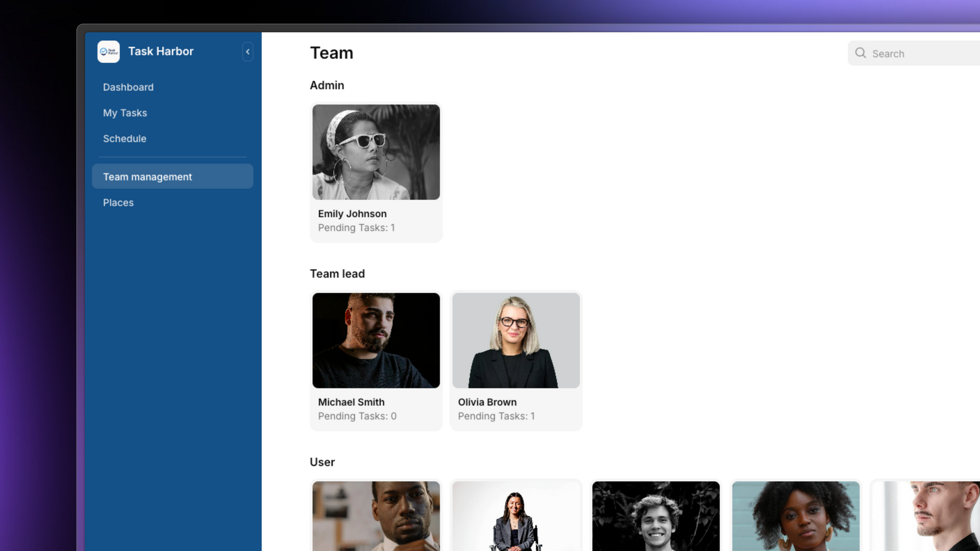This screenshot has width=980, height=551.
Task: Navigate to Places in sidebar
Action: [x=118, y=203]
